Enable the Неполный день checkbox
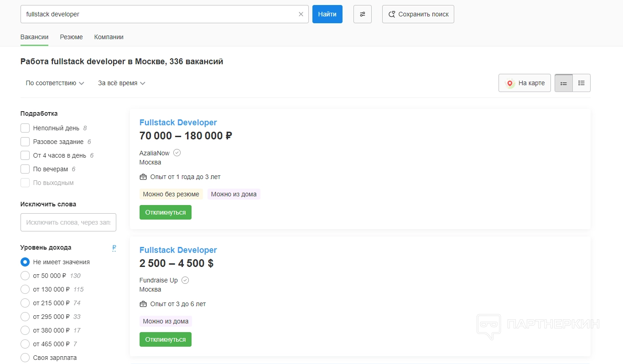 click(25, 128)
